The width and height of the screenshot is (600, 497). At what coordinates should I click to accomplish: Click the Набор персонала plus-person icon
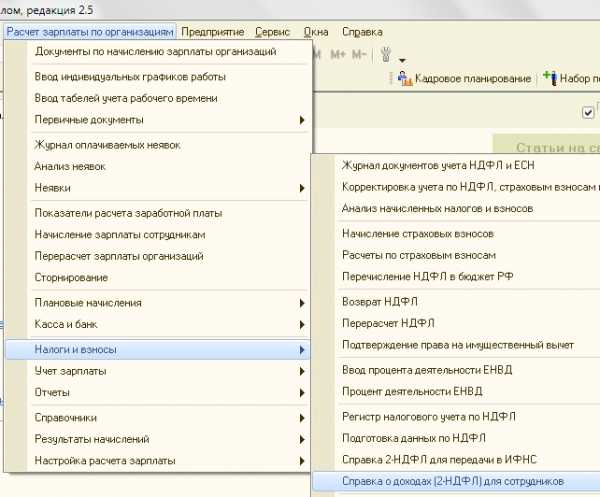(x=548, y=78)
